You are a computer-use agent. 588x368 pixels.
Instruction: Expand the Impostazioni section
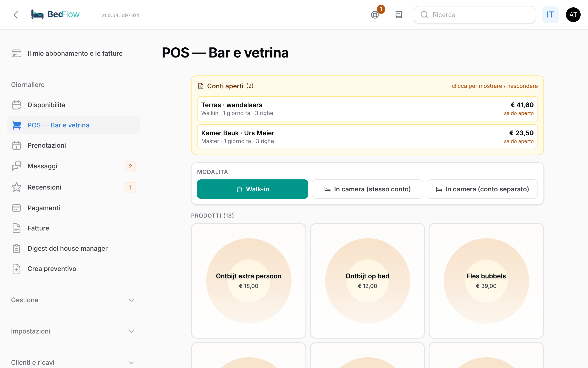pos(73,331)
